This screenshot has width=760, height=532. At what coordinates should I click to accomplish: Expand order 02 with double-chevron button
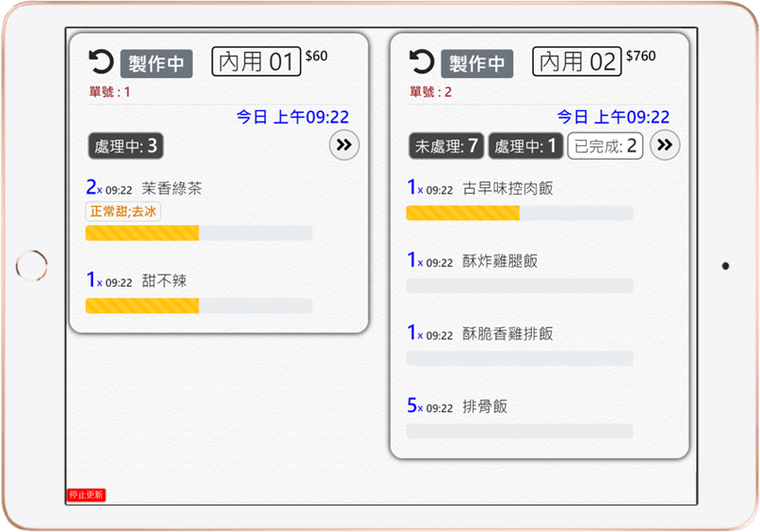[x=666, y=145]
